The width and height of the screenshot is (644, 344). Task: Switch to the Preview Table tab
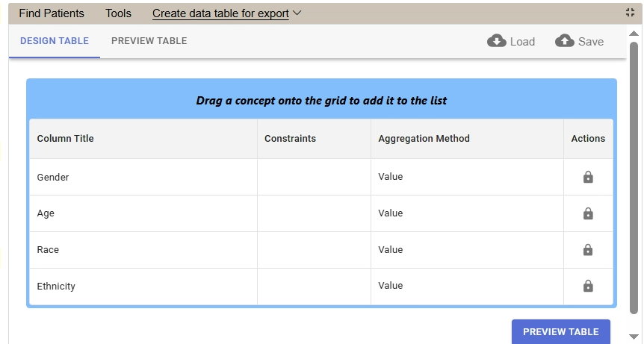(149, 41)
